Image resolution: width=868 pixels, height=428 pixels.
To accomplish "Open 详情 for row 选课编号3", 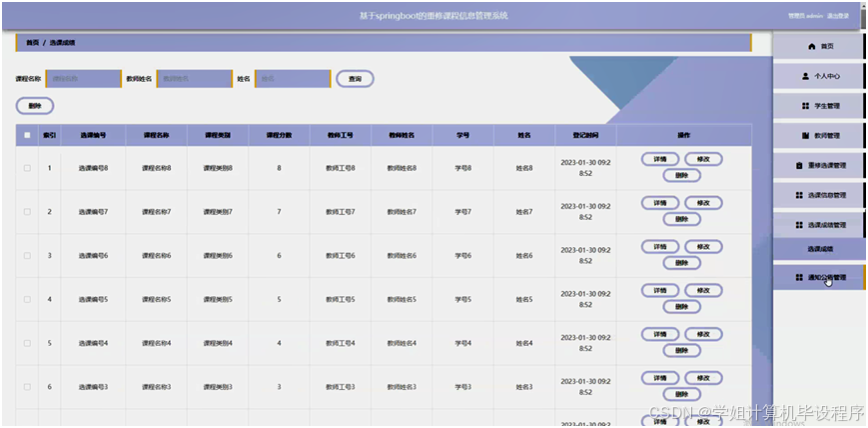I will (x=660, y=378).
